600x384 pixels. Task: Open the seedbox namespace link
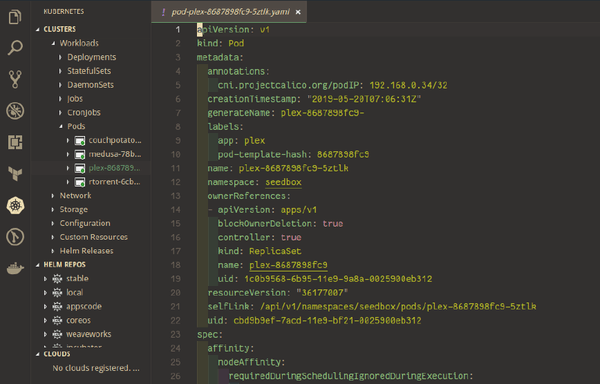click(x=283, y=182)
